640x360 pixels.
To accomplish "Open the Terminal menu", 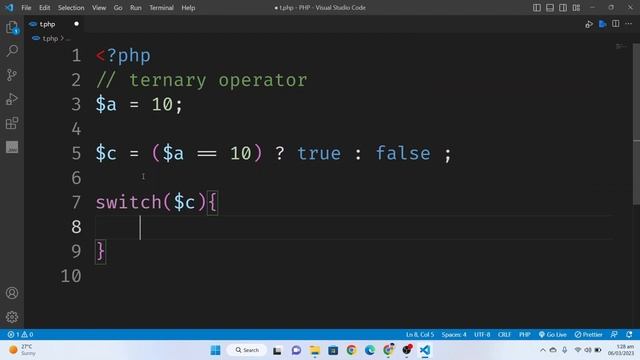I will (161, 8).
